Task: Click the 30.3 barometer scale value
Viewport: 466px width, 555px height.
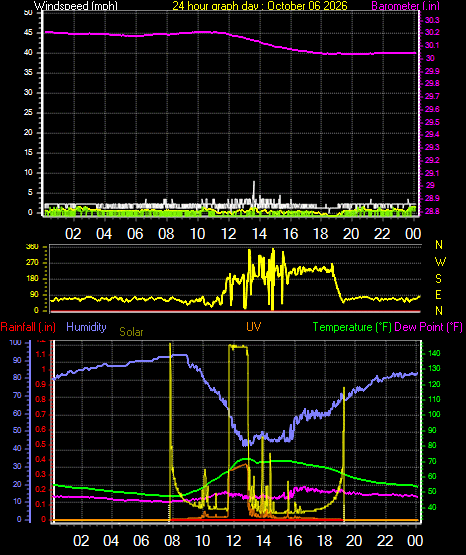Action: point(432,20)
